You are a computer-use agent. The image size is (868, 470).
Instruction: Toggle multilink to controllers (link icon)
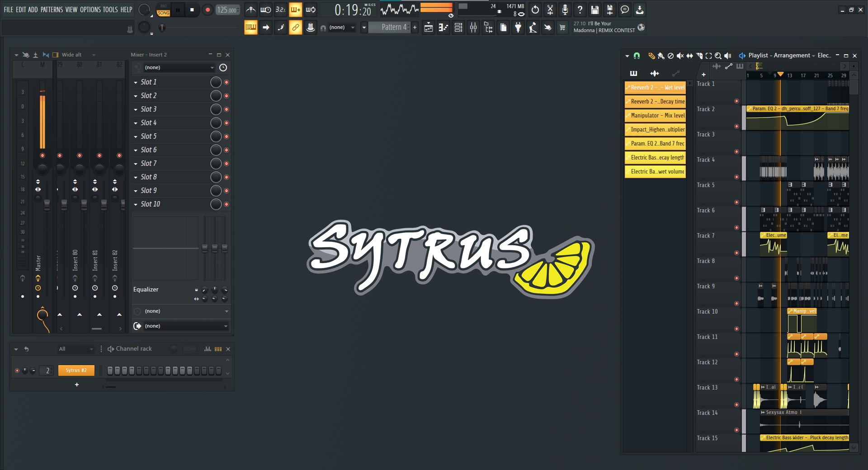[x=295, y=28]
